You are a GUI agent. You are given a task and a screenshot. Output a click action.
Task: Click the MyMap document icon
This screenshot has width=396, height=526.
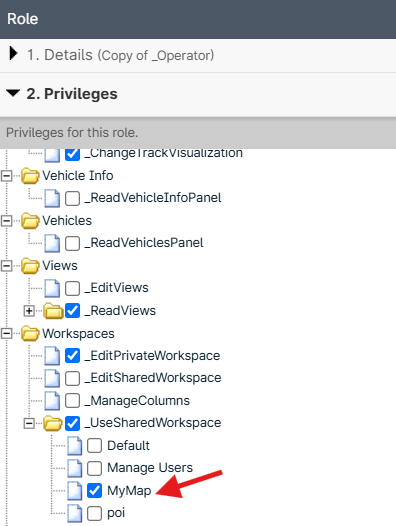75,491
